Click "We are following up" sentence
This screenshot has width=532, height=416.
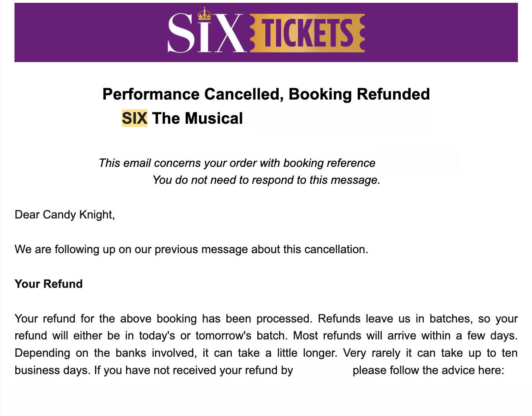point(191,249)
